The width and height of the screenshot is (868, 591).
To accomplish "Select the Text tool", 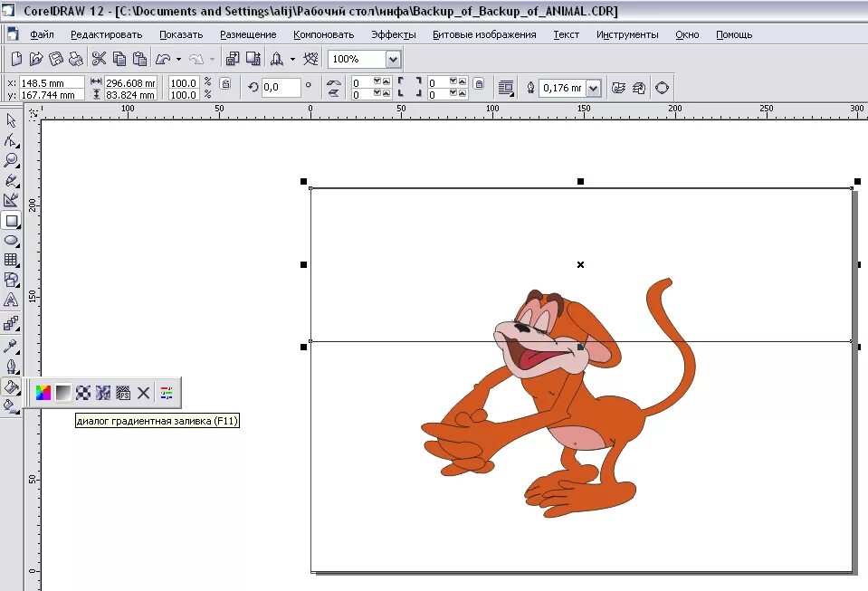I will pos(11,300).
